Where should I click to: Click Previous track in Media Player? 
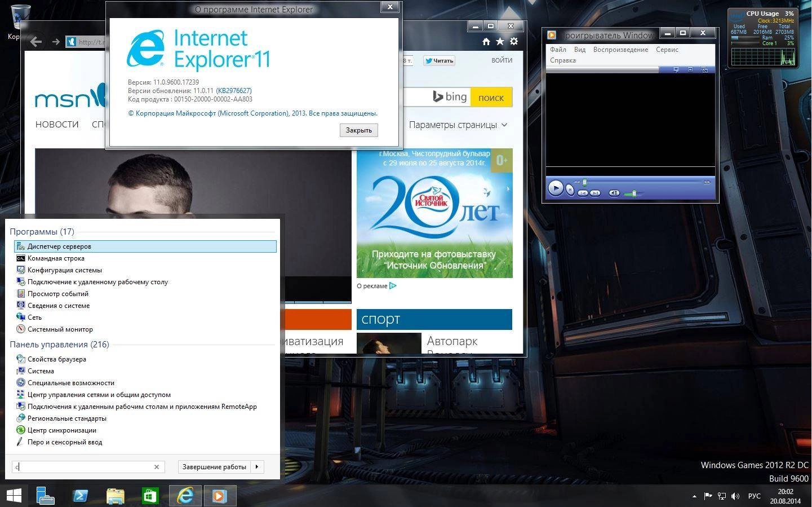583,193
